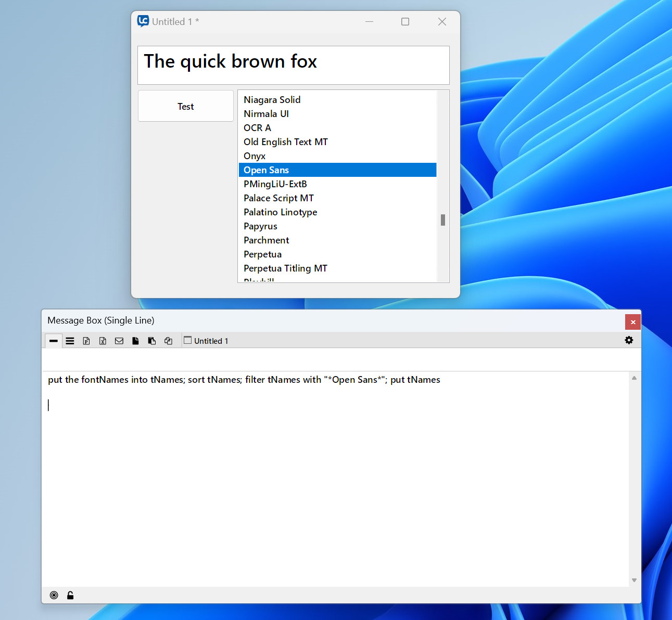Select the highlighted Open Sans font row
The image size is (672, 620).
coord(337,170)
